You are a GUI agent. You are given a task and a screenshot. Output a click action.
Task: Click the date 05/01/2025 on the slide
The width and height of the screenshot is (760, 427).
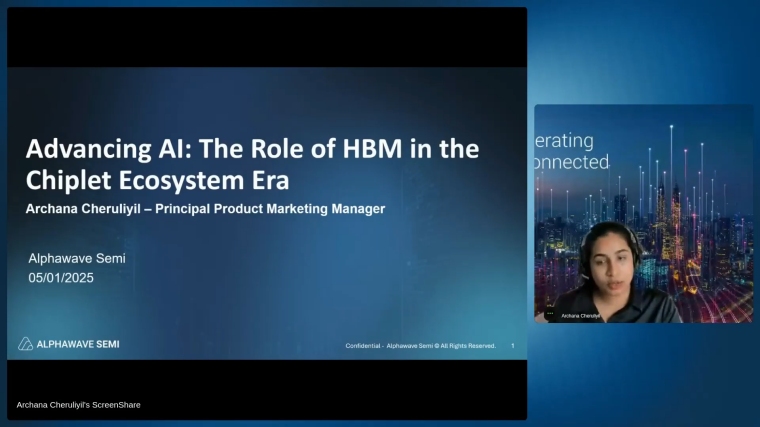click(x=61, y=278)
